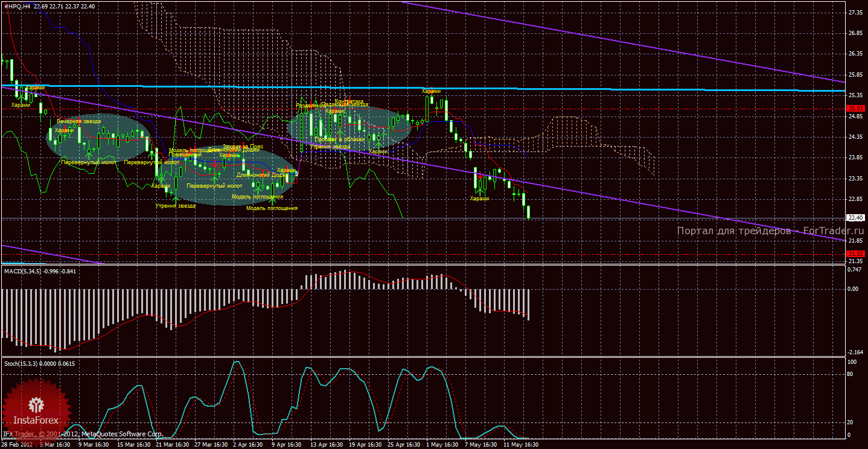Click the 'Длинноногий Доджи' label near 9 Apr

(263, 175)
